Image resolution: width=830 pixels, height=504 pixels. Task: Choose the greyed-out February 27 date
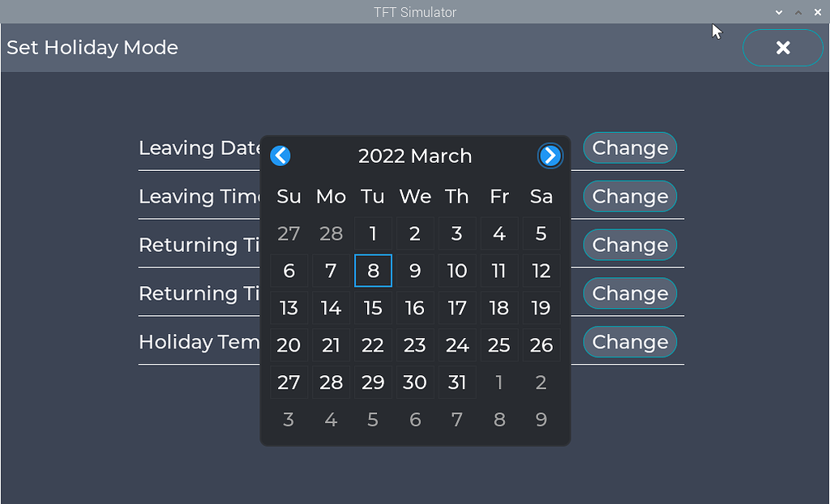click(289, 233)
